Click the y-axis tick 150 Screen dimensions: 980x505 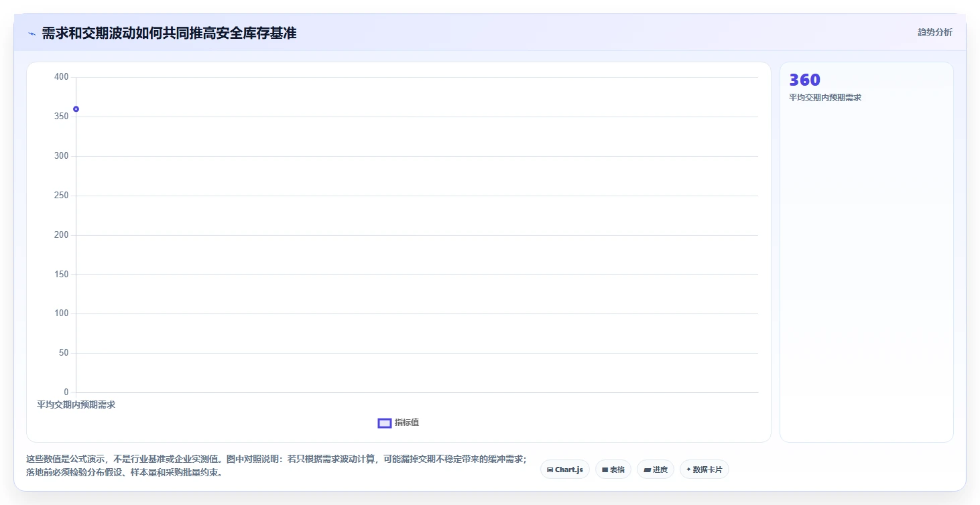(x=62, y=275)
